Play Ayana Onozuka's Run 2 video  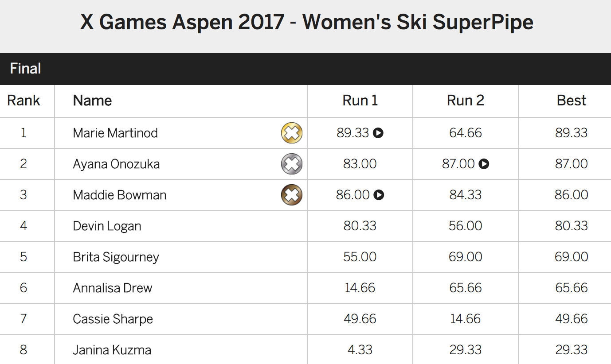pyautogui.click(x=484, y=164)
